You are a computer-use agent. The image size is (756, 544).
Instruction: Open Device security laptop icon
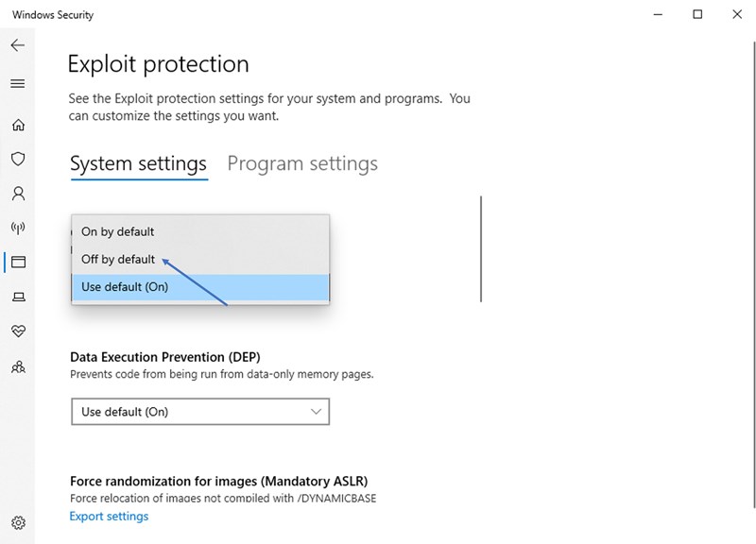coord(18,297)
